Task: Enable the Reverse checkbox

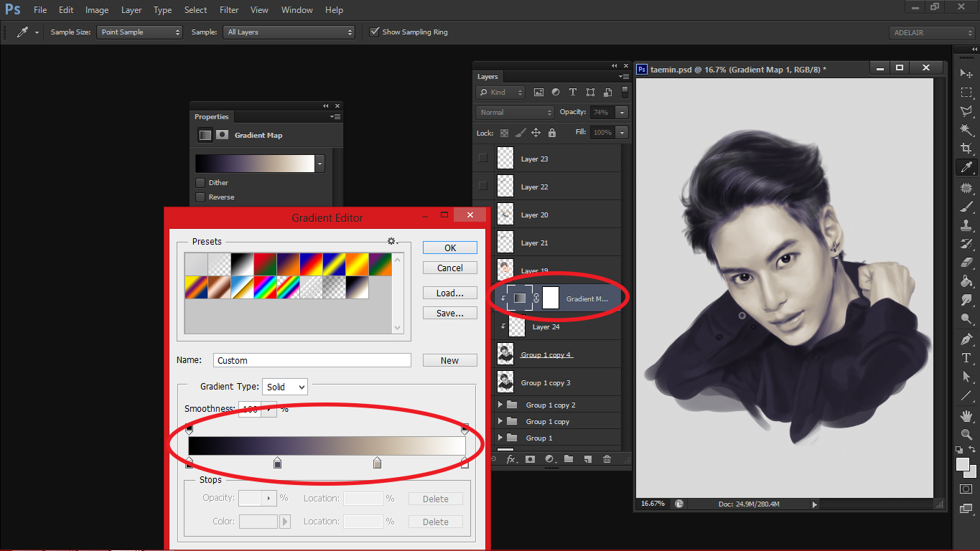Action: 200,197
